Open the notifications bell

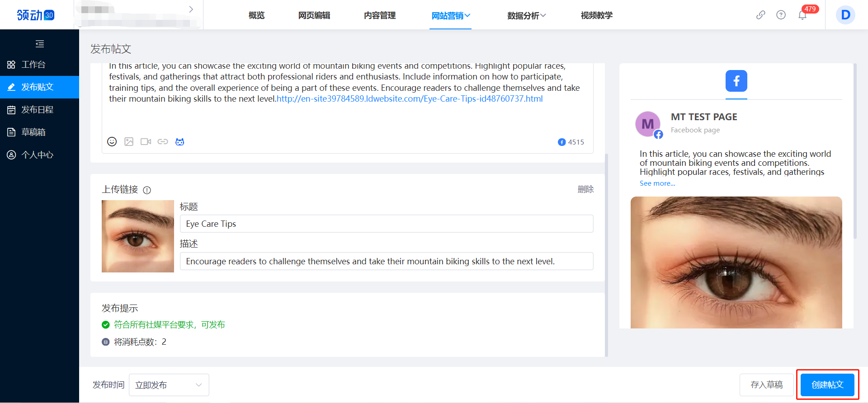click(x=802, y=15)
